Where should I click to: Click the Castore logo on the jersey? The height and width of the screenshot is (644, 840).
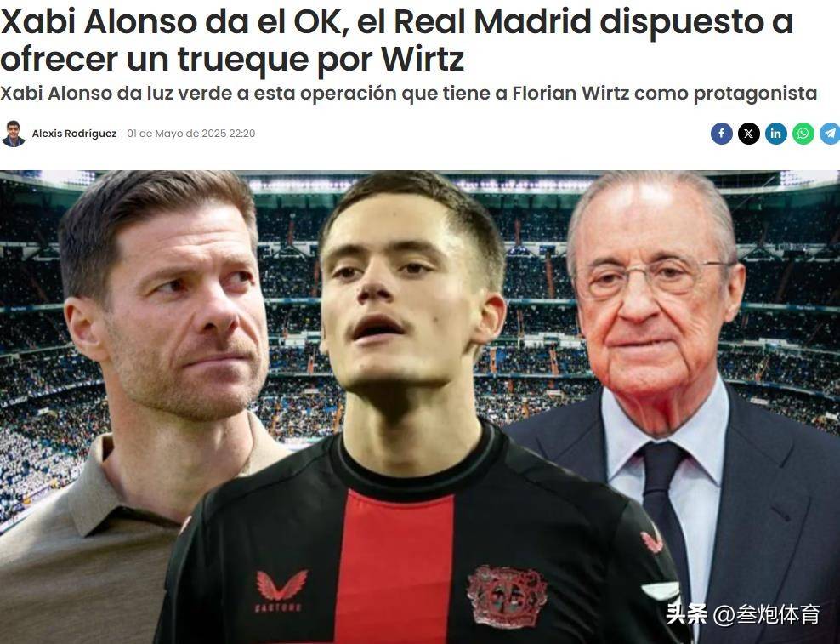tap(281, 591)
